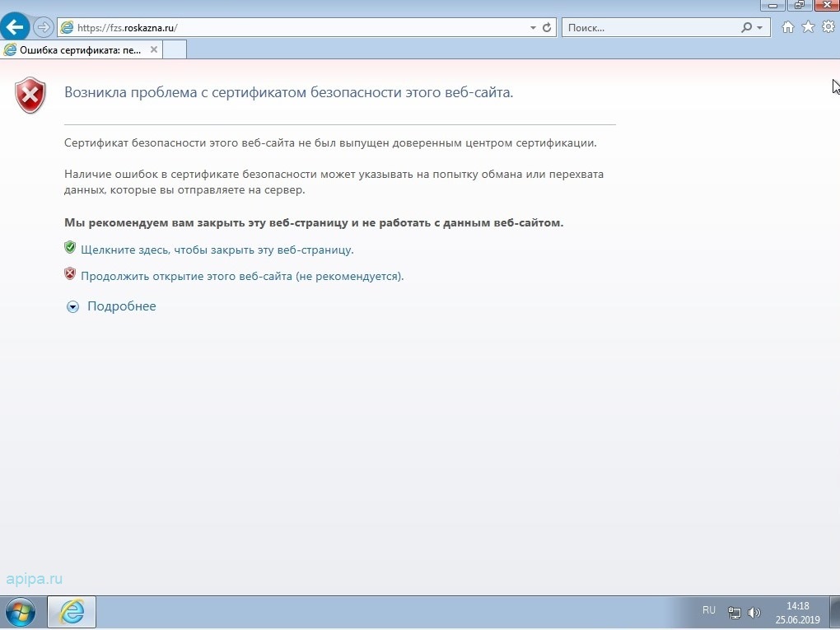The width and height of the screenshot is (840, 630).
Task: Open the Home page icon
Action: coord(787,27)
